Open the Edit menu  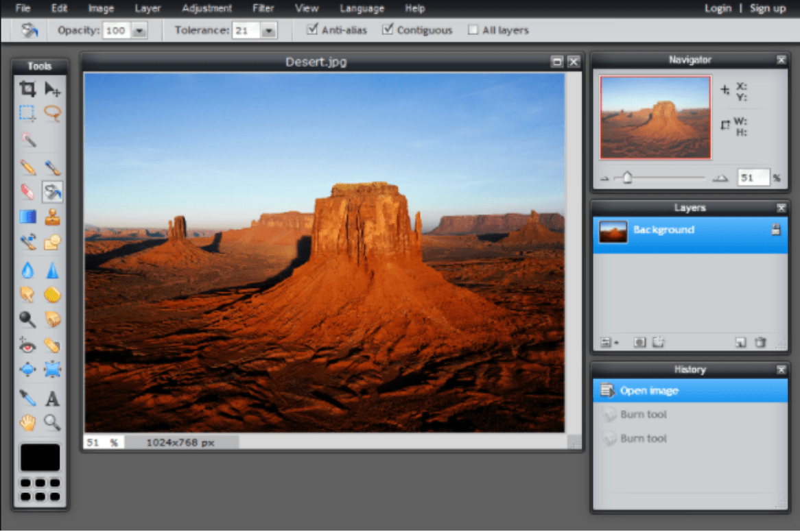[59, 8]
